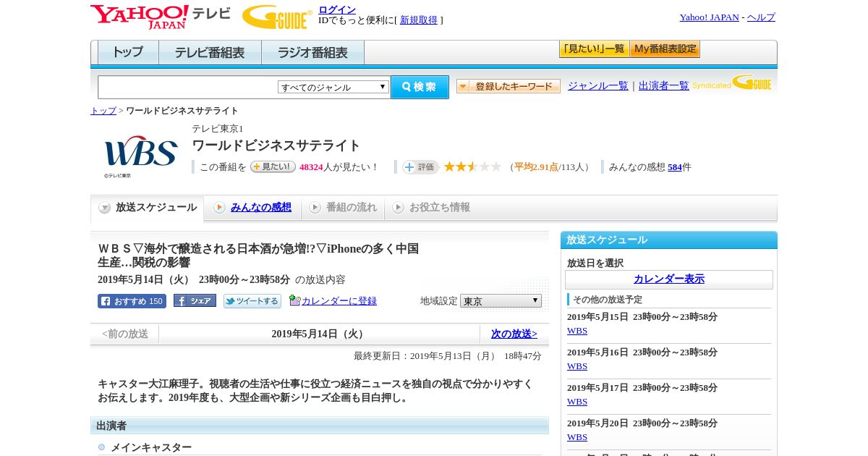The height and width of the screenshot is (456, 868).
Task: Click the WBS link under 2019年5月17日
Action: [x=577, y=402]
